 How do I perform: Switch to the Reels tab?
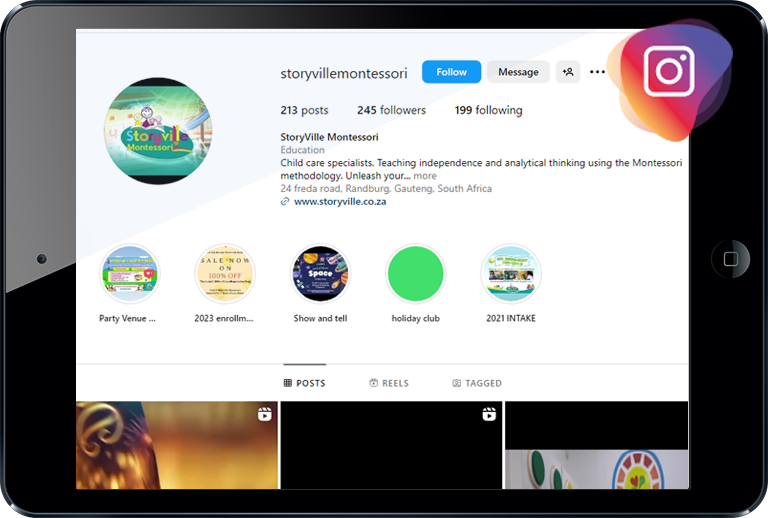[389, 383]
